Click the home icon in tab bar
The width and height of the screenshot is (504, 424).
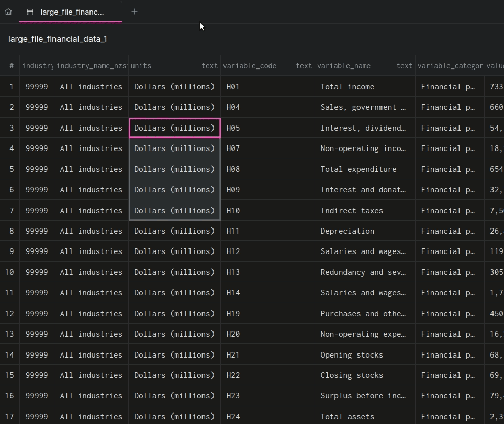[x=8, y=12]
